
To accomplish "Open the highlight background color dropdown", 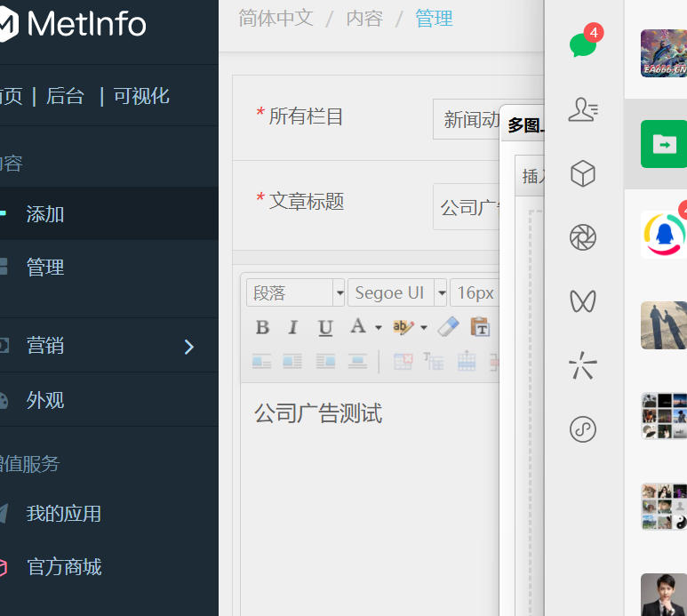I will pos(424,328).
